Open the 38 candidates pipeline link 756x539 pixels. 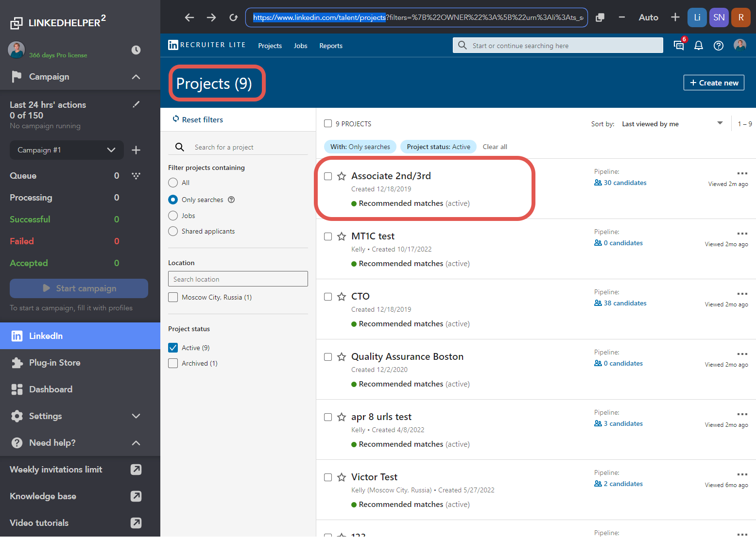tap(625, 303)
